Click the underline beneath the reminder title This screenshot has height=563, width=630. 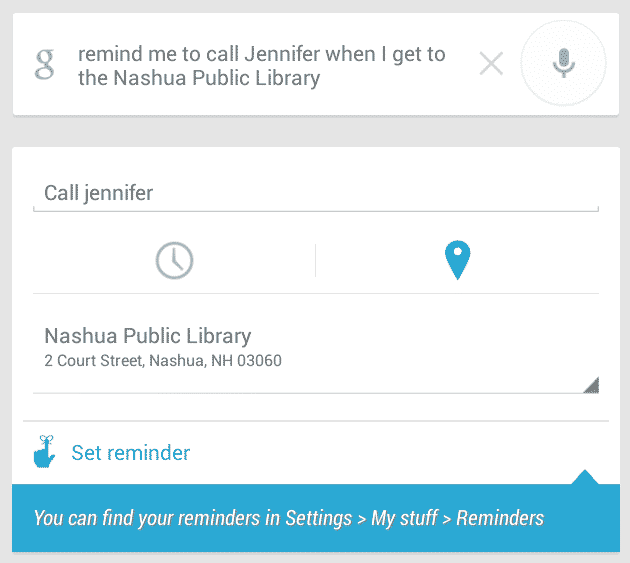pyautogui.click(x=315, y=210)
